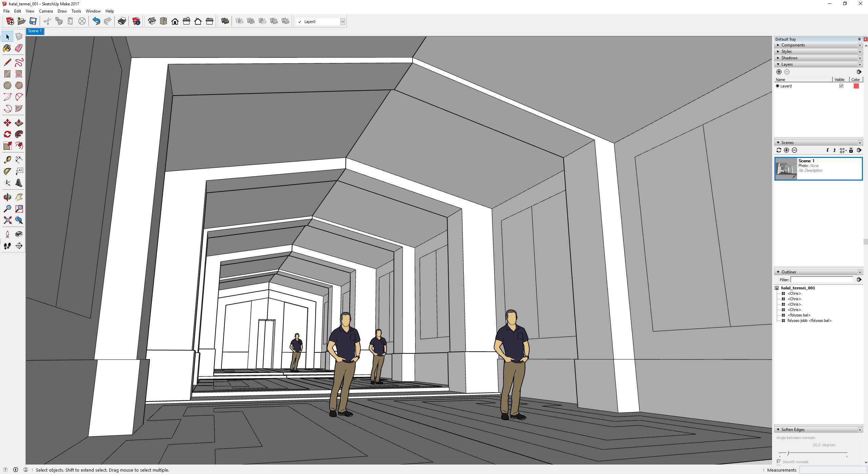The height and width of the screenshot is (474, 868).
Task: Click the Layer0 red color swatch
Action: 856,86
